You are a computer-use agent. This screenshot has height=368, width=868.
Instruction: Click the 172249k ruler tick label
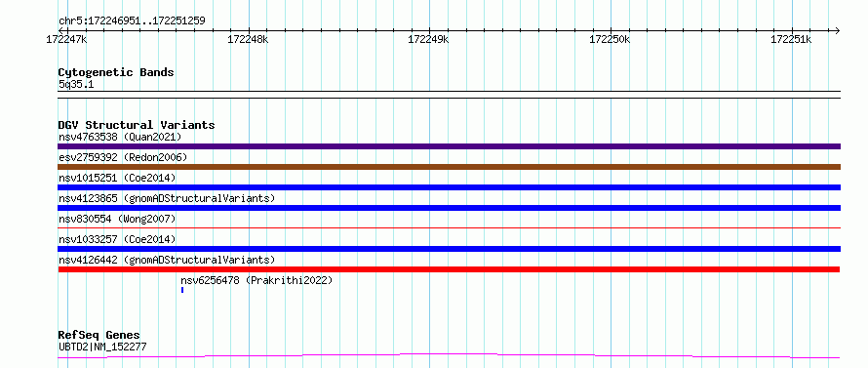(429, 39)
